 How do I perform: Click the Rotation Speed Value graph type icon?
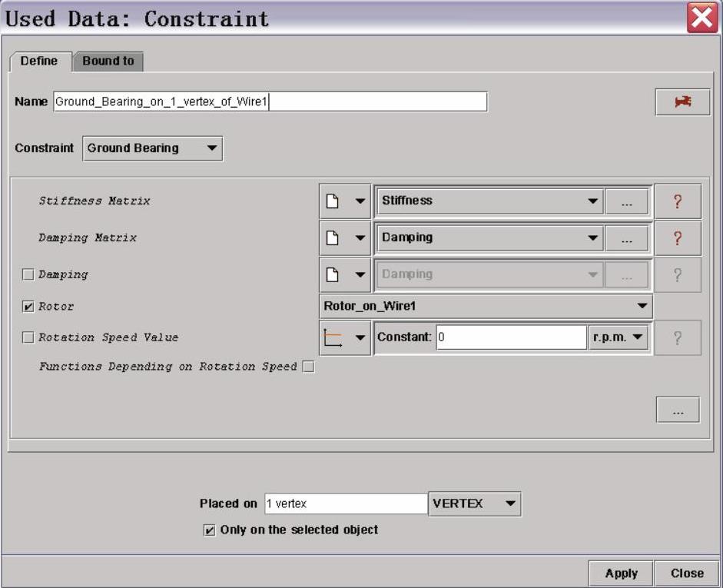click(x=334, y=338)
